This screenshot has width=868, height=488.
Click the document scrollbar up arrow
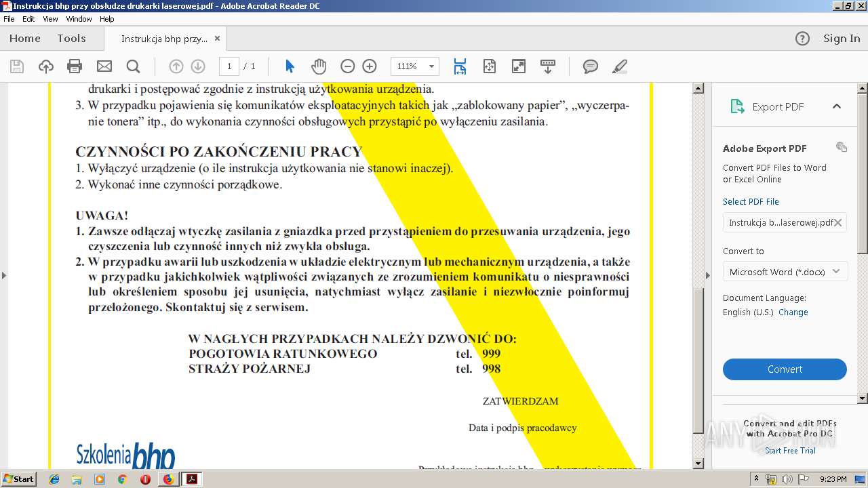pos(698,88)
